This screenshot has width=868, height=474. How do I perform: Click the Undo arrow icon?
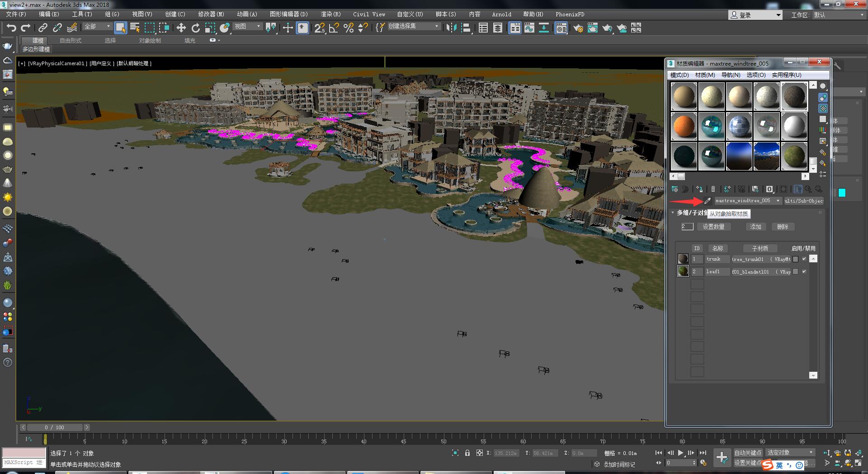[11, 28]
